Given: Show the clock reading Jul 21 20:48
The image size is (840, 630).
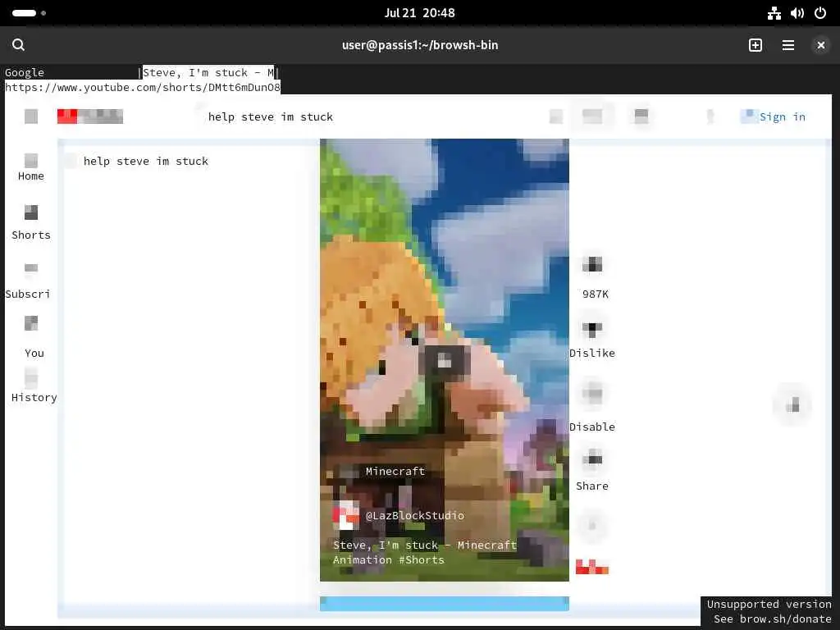Looking at the screenshot, I should (x=419, y=13).
